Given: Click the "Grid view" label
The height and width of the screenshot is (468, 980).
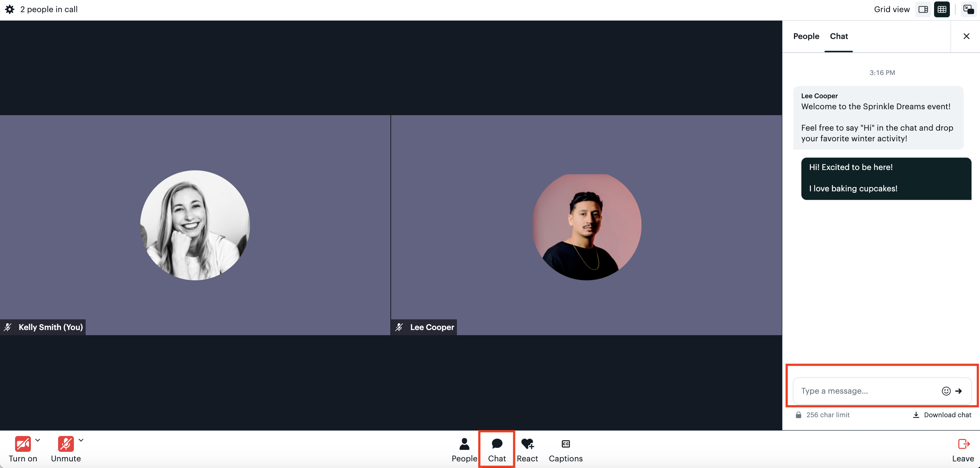Looking at the screenshot, I should 892,10.
